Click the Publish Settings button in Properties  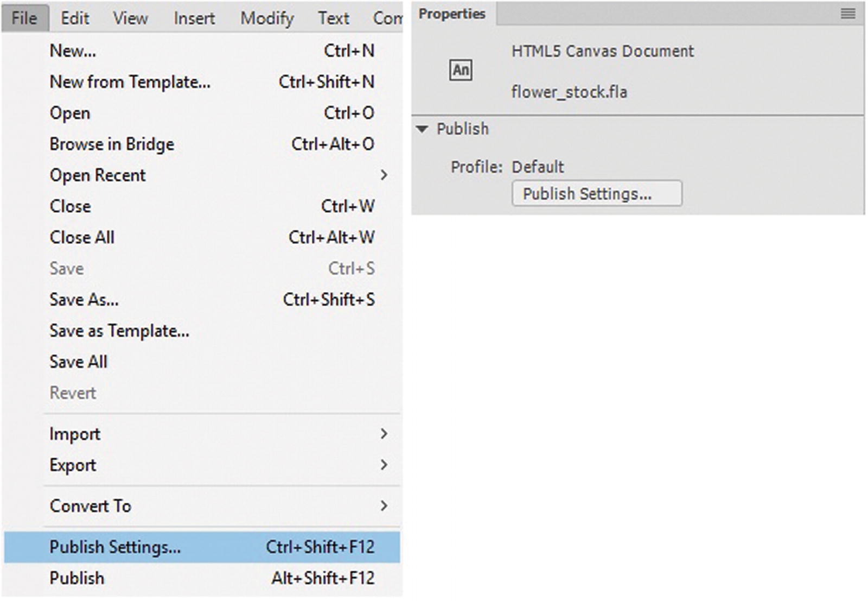point(597,194)
